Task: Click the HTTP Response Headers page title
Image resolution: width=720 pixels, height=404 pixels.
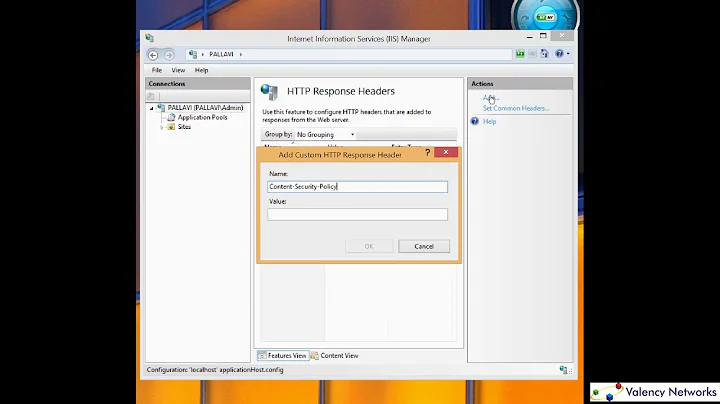Action: point(341,91)
